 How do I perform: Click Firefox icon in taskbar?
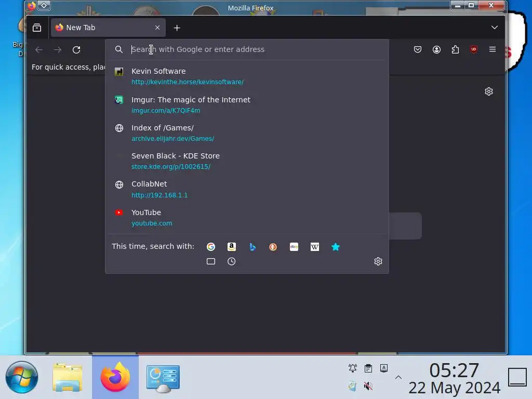pos(115,377)
